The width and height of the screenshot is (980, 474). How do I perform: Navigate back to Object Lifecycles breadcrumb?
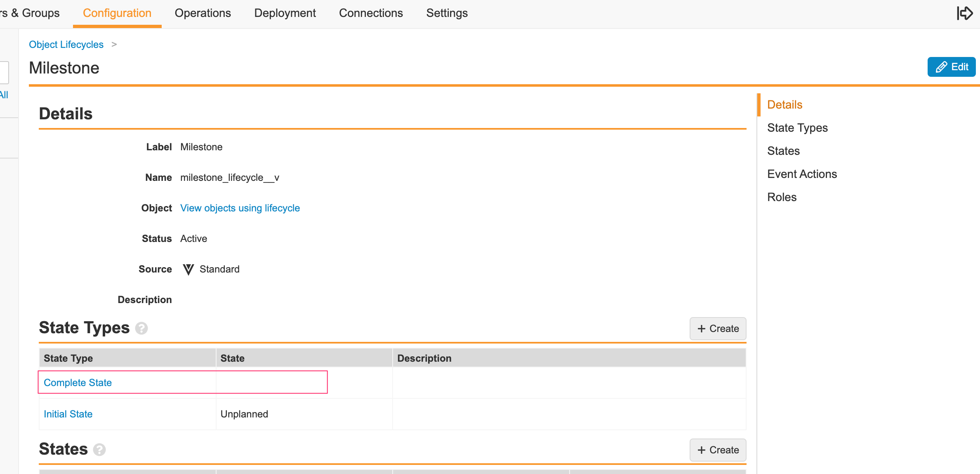click(66, 45)
